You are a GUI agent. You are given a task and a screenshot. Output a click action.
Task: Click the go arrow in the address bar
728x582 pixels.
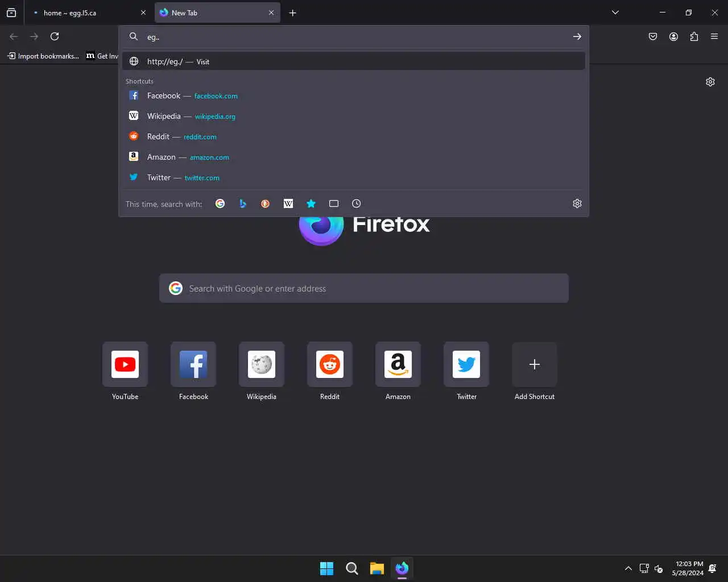[577, 36]
